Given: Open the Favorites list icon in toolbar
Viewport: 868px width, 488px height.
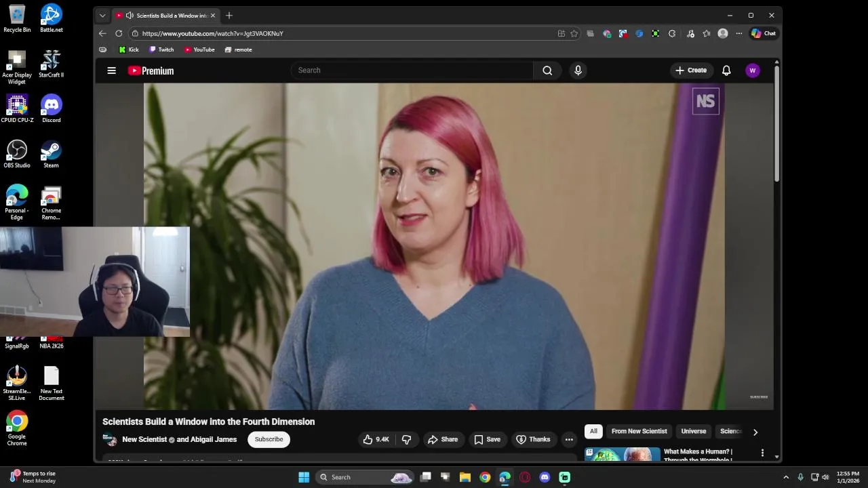Looking at the screenshot, I should [x=707, y=33].
